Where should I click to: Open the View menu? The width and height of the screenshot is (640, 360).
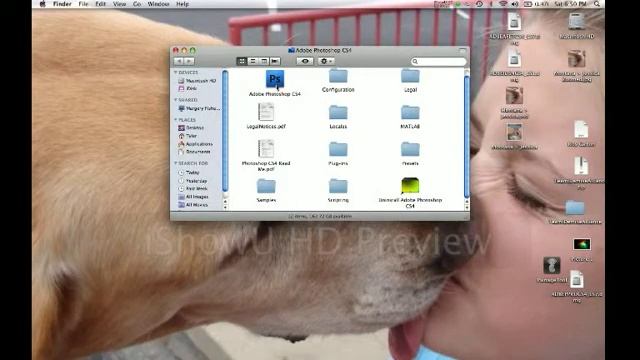click(119, 4)
